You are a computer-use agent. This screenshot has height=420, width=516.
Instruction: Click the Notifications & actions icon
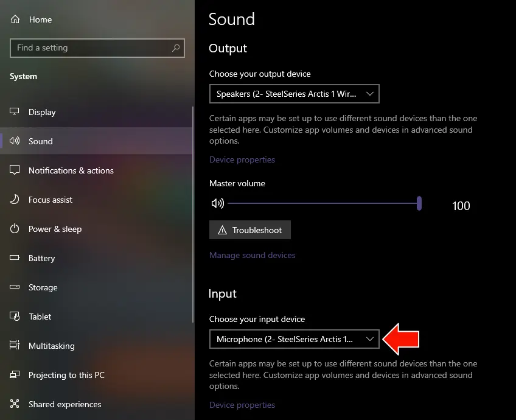(x=15, y=170)
